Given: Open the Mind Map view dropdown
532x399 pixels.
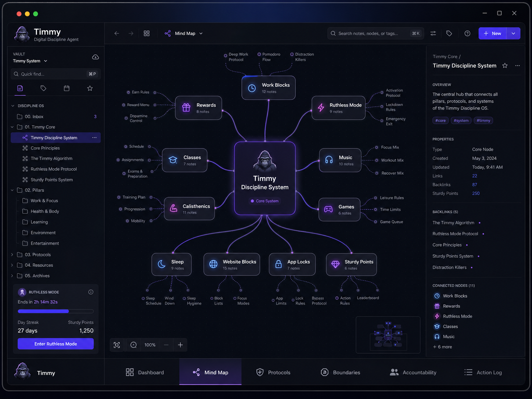Looking at the screenshot, I should tap(184, 33).
